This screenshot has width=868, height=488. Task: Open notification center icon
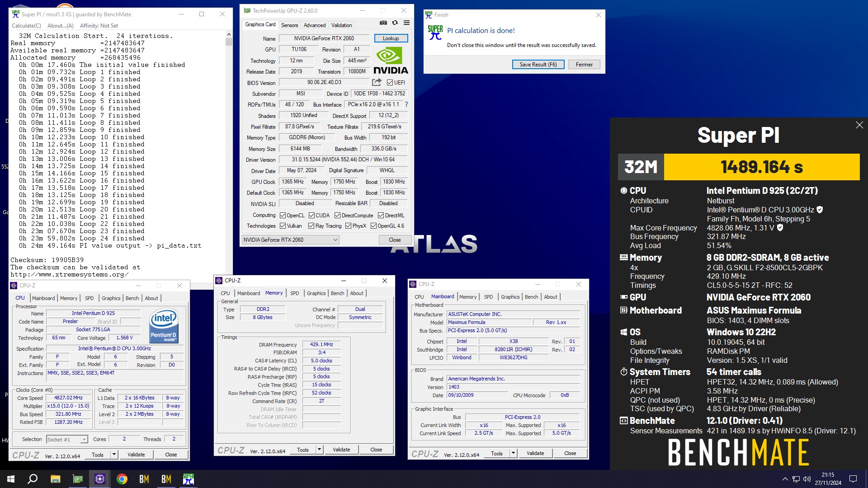pos(853,479)
